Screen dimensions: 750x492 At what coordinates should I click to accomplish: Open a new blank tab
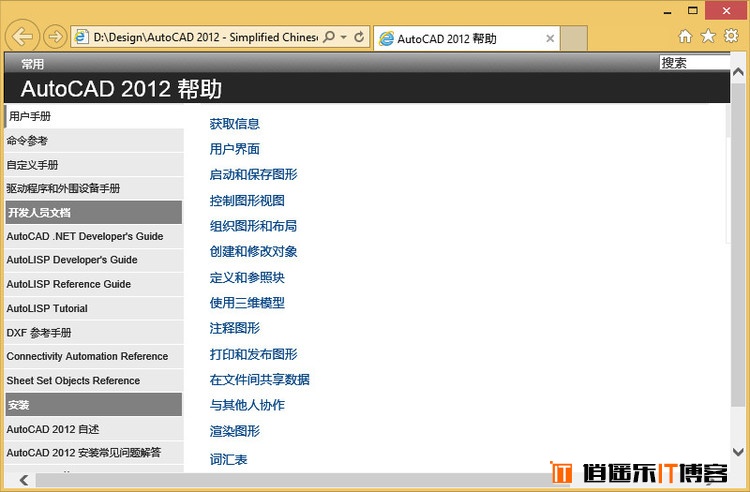tap(574, 38)
